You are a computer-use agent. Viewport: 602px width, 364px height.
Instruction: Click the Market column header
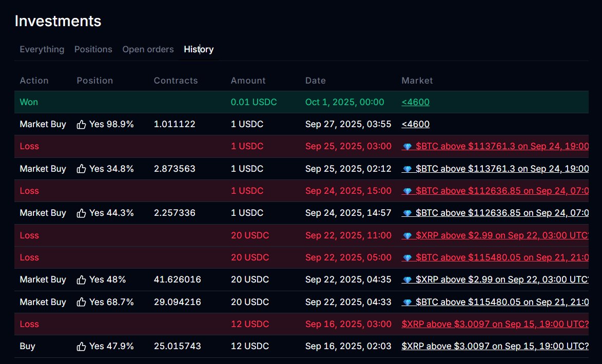(417, 80)
